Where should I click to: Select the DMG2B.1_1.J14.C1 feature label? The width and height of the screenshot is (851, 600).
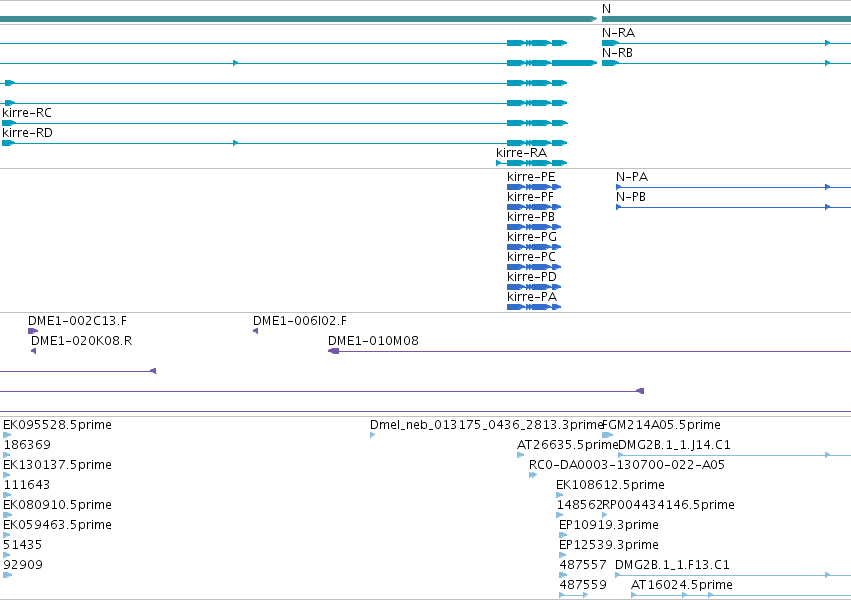point(675,445)
